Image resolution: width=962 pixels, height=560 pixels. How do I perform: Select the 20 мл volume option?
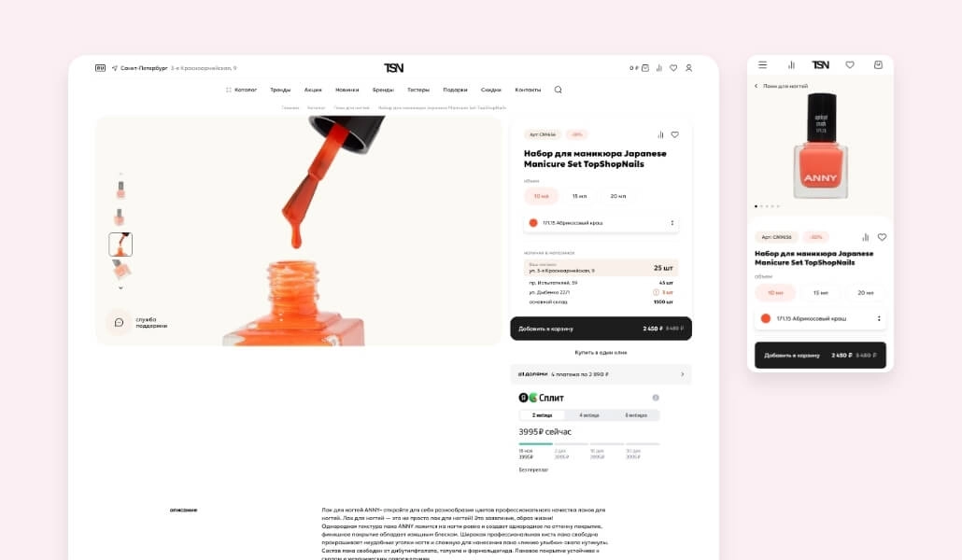click(617, 196)
